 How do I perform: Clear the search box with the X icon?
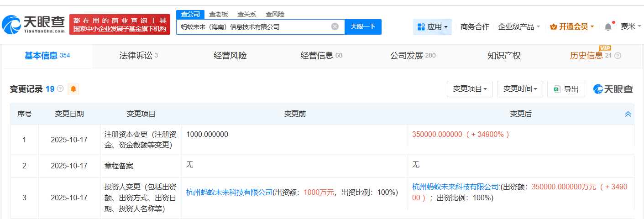[335, 26]
